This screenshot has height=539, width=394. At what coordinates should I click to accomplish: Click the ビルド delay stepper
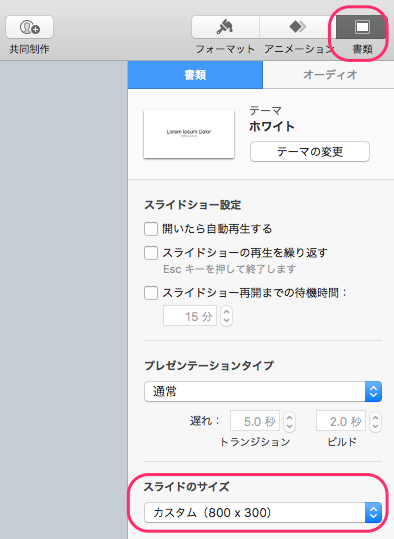tap(375, 421)
